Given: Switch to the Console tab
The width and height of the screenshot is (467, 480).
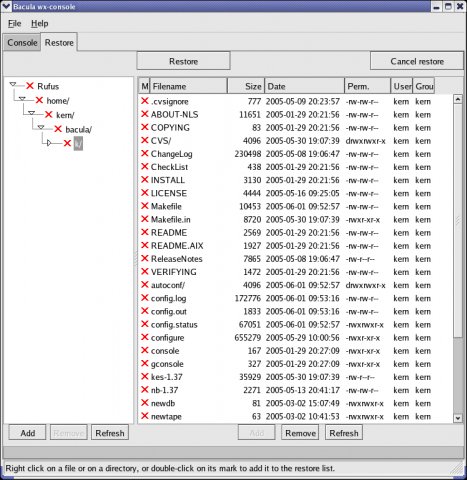Looking at the screenshot, I should tap(22, 43).
